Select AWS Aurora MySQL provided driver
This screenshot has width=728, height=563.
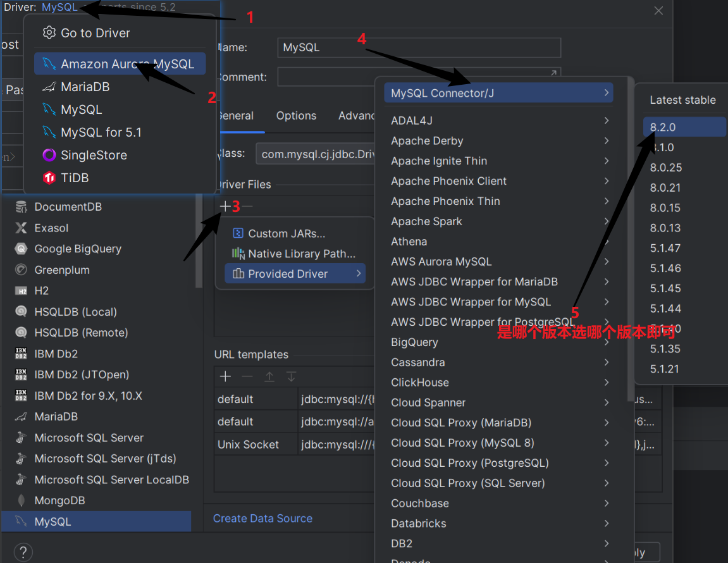click(498, 261)
